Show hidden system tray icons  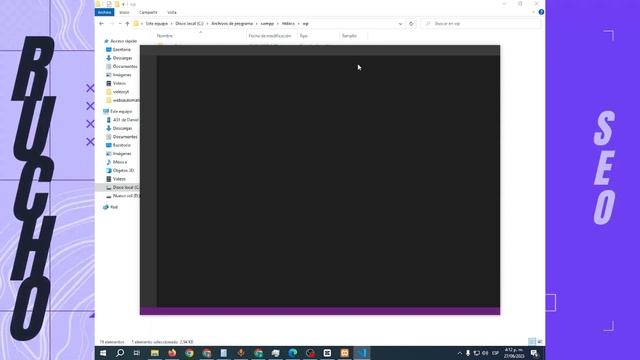(460, 353)
